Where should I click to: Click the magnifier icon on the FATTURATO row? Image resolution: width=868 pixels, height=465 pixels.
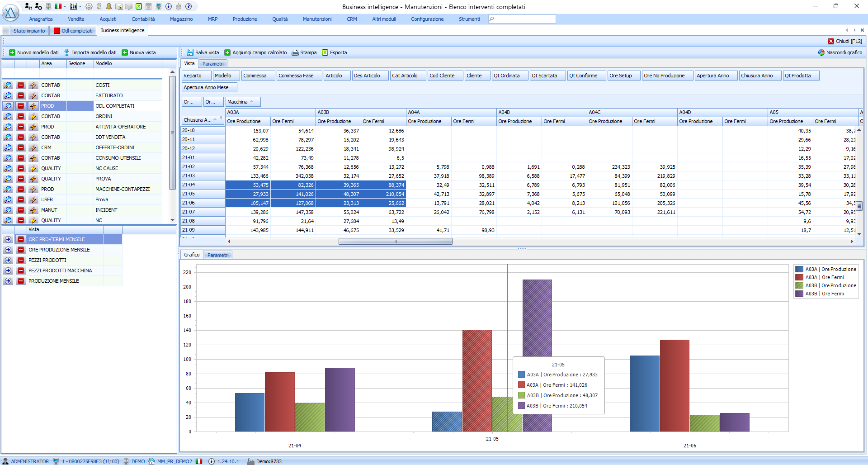[x=8, y=95]
